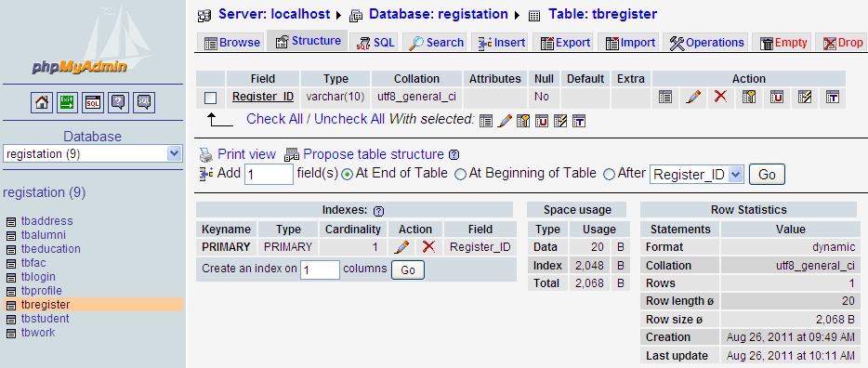Focus the Add field(s) count input
868x368 pixels.
269,175
